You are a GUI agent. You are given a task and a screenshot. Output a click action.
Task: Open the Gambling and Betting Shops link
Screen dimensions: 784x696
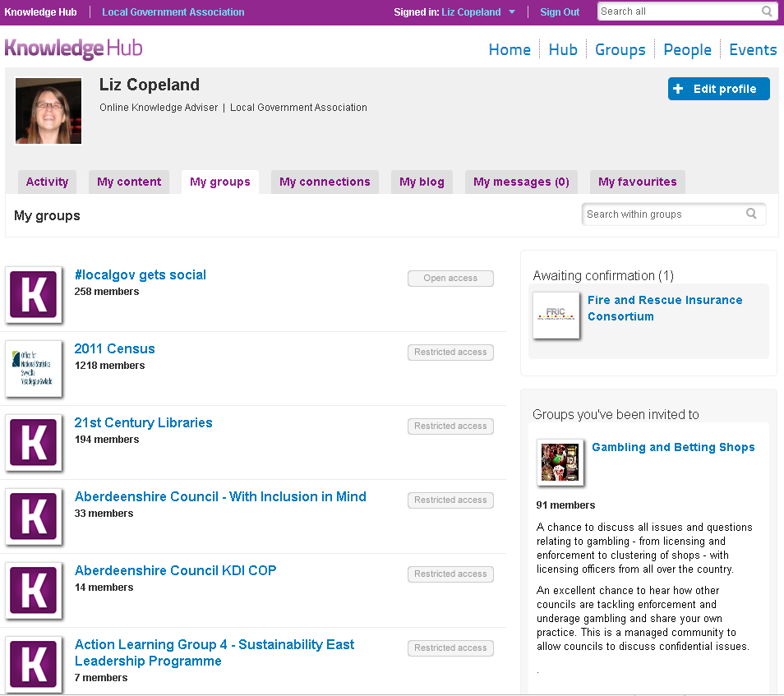click(x=673, y=447)
